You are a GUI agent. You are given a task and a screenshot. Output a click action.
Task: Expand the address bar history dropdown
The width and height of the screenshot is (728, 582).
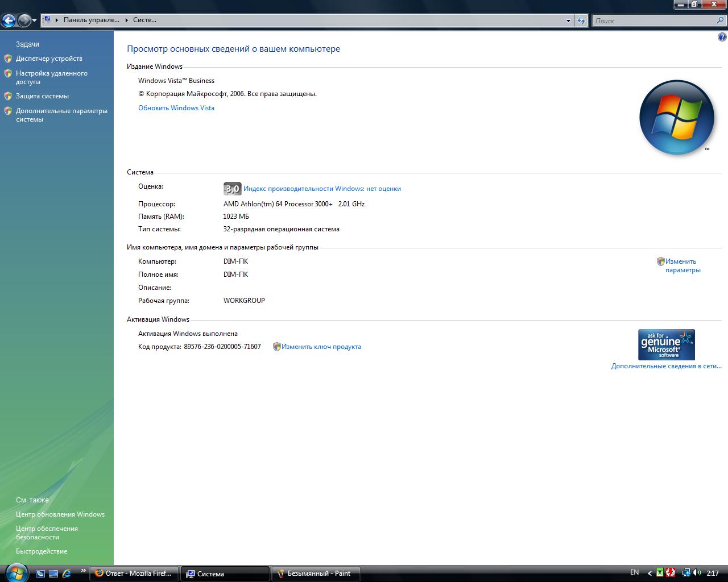tap(568, 20)
